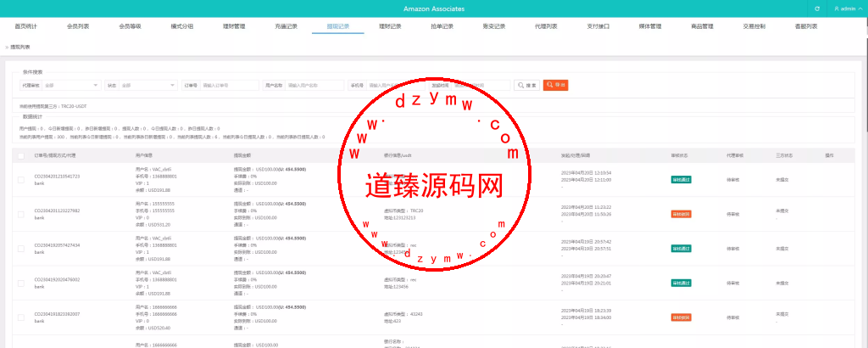This screenshot has width=868, height=348.
Task: Focus the 手机号 input field
Action: point(395,86)
